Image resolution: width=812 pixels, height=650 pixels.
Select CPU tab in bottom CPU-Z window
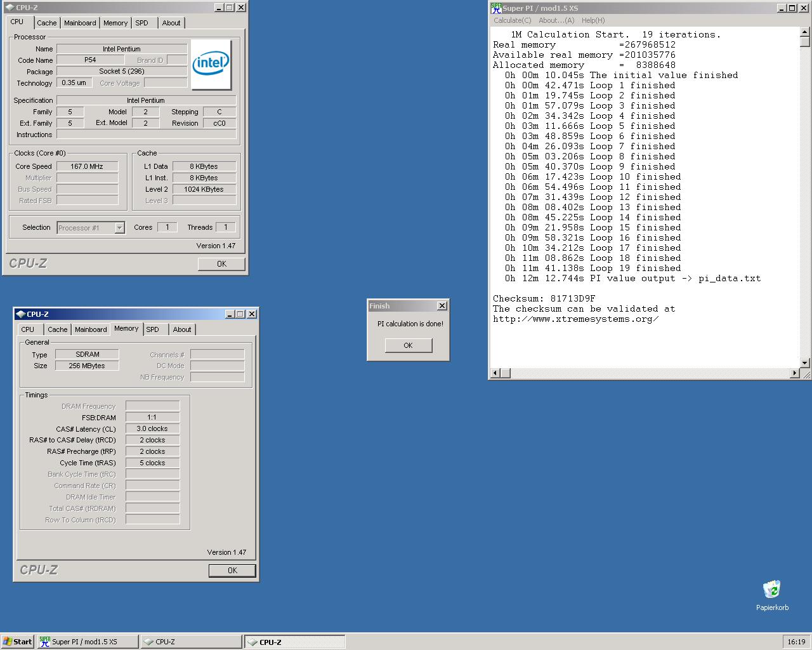point(28,329)
